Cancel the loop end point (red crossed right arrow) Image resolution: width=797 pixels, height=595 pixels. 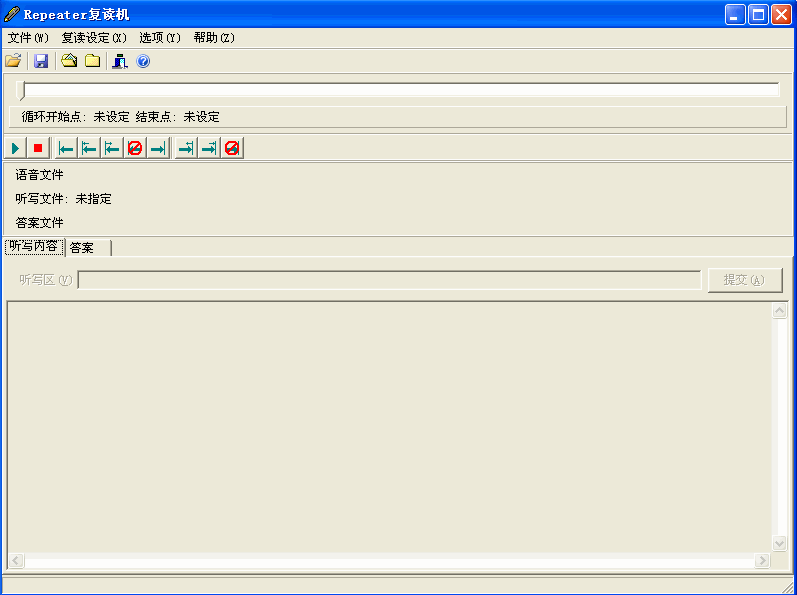(232, 148)
